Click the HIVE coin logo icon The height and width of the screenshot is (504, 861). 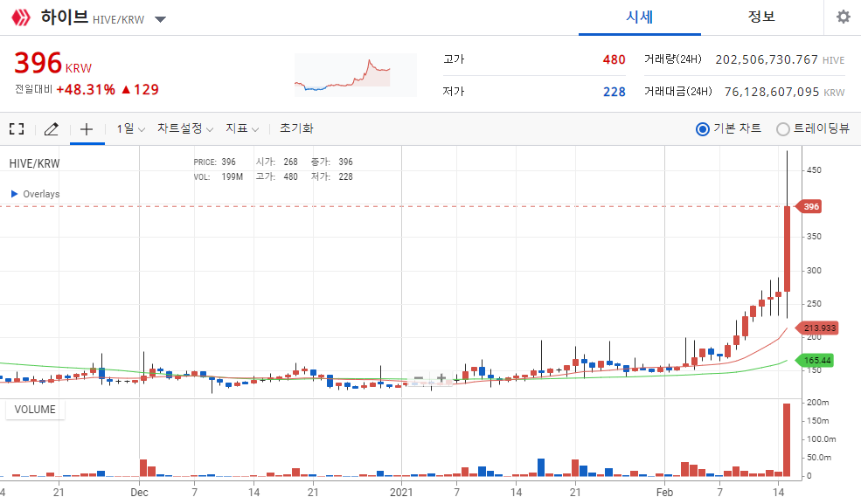[21, 17]
